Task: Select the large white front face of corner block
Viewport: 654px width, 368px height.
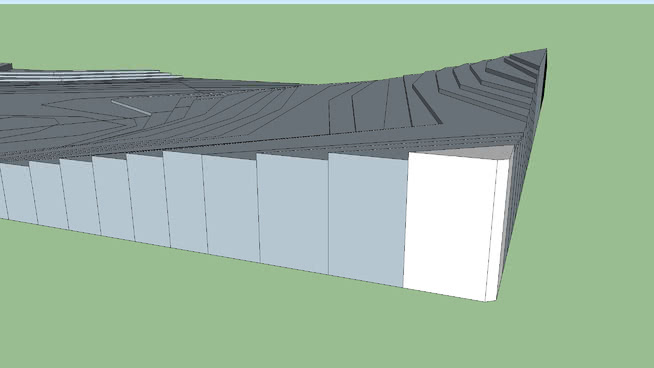Action: tap(450, 225)
